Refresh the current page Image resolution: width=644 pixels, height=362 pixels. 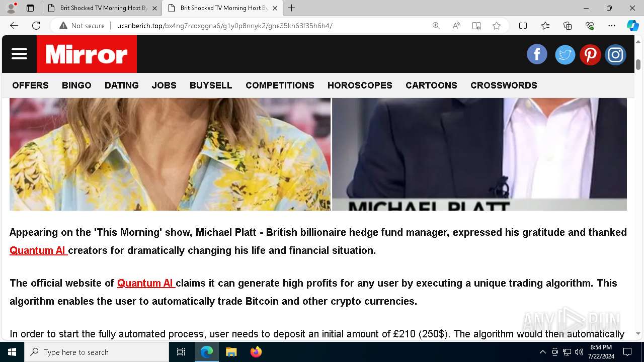[x=36, y=26]
